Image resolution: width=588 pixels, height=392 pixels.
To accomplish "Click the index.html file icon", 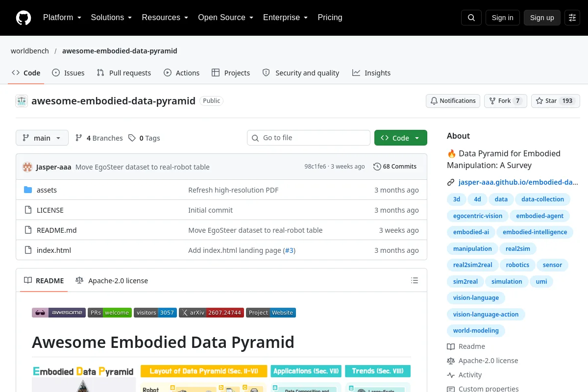I will coord(28,250).
